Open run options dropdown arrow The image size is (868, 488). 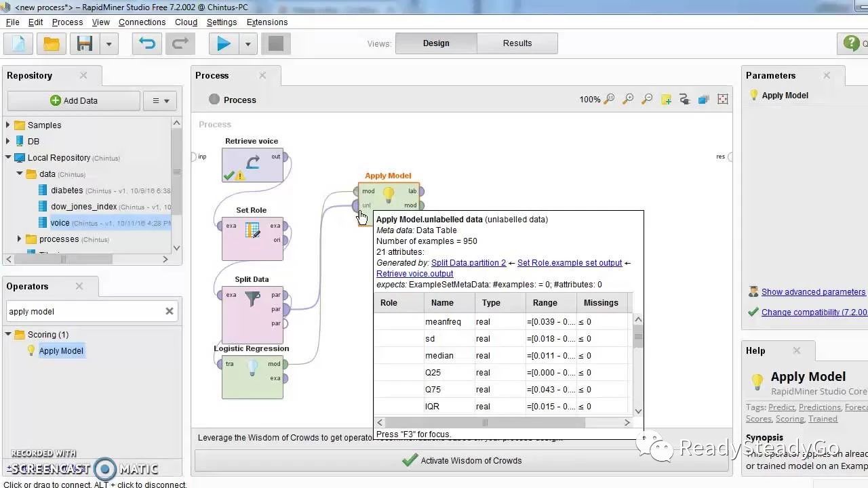(248, 44)
